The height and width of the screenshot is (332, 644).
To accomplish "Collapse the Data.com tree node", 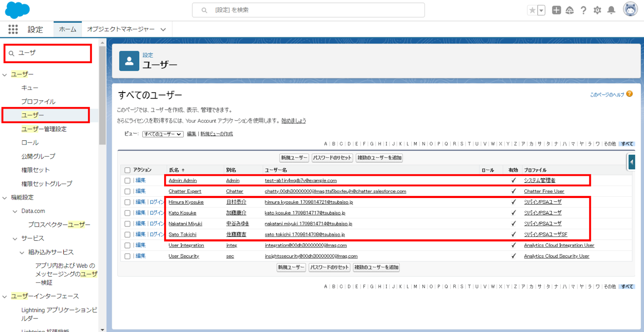I will 15,211.
